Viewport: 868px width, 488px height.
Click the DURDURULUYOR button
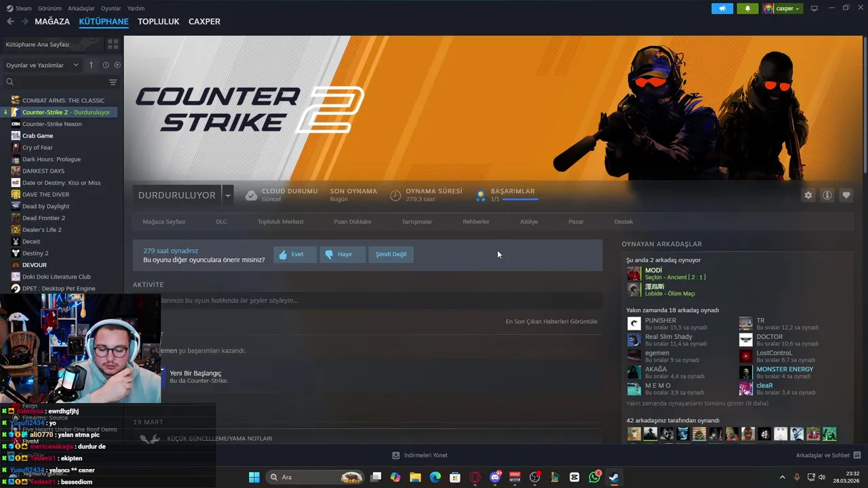click(x=176, y=195)
